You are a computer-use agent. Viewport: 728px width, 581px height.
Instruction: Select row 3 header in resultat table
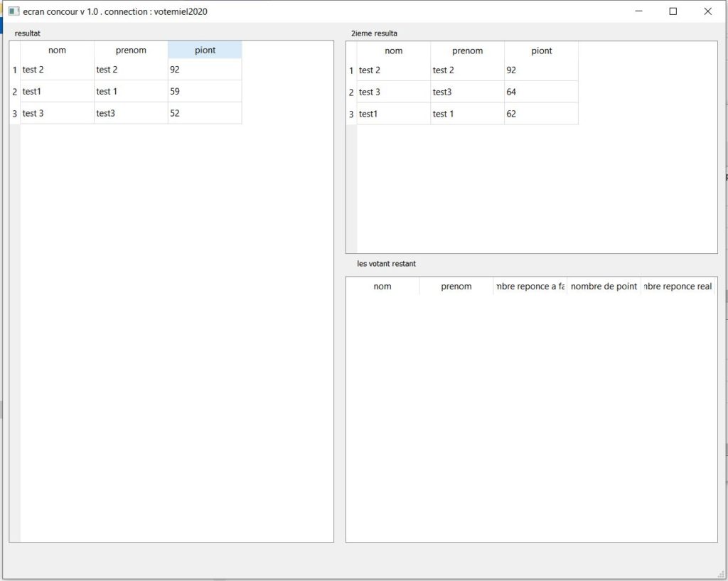pyautogui.click(x=14, y=114)
